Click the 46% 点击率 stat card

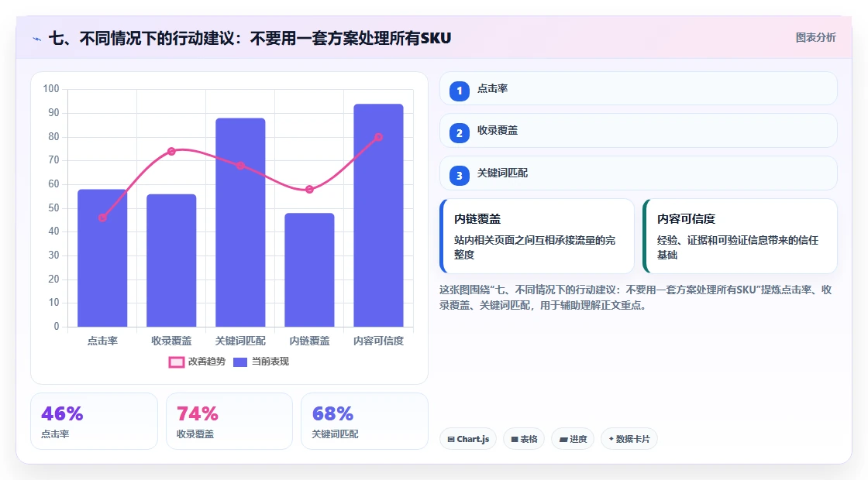click(94, 421)
